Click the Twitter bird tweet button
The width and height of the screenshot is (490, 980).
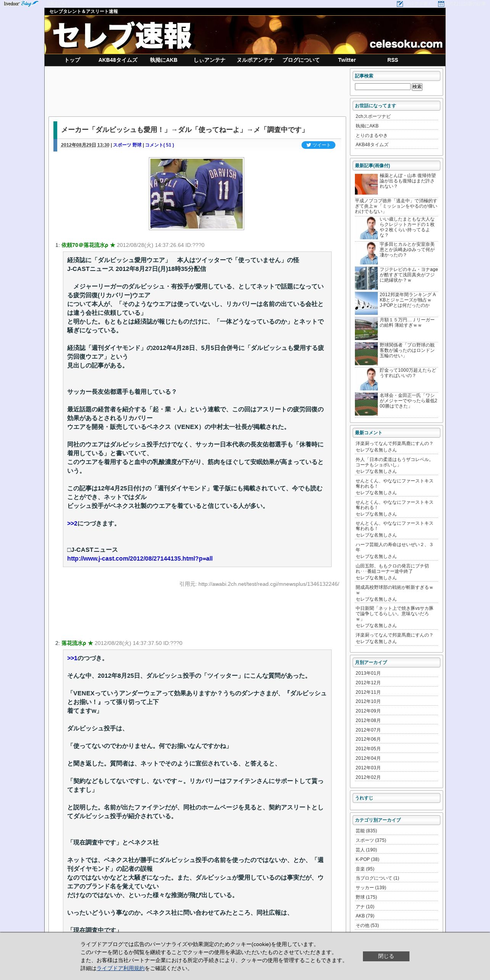click(x=318, y=145)
